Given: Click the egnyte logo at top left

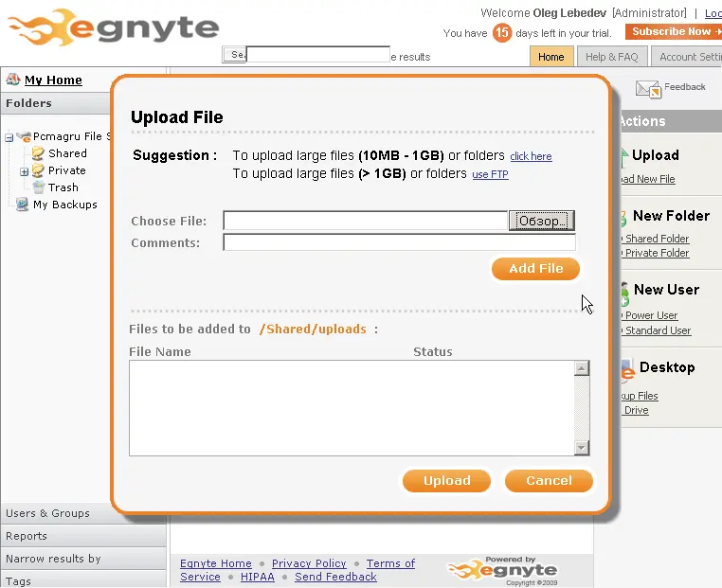Looking at the screenshot, I should [114, 27].
